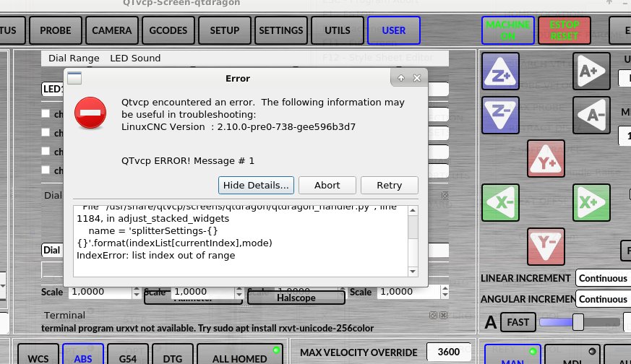The image size is (631, 364).
Task: Open the SETTINGS tab
Action: [281, 30]
